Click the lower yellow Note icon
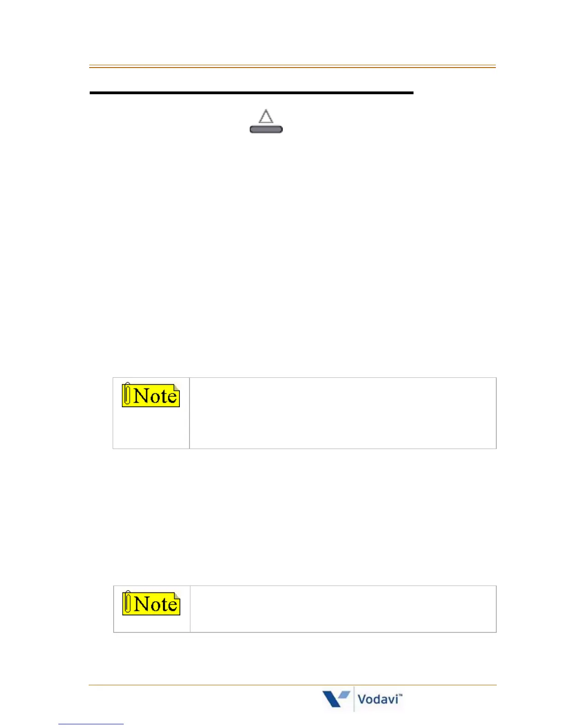 (x=151, y=603)
